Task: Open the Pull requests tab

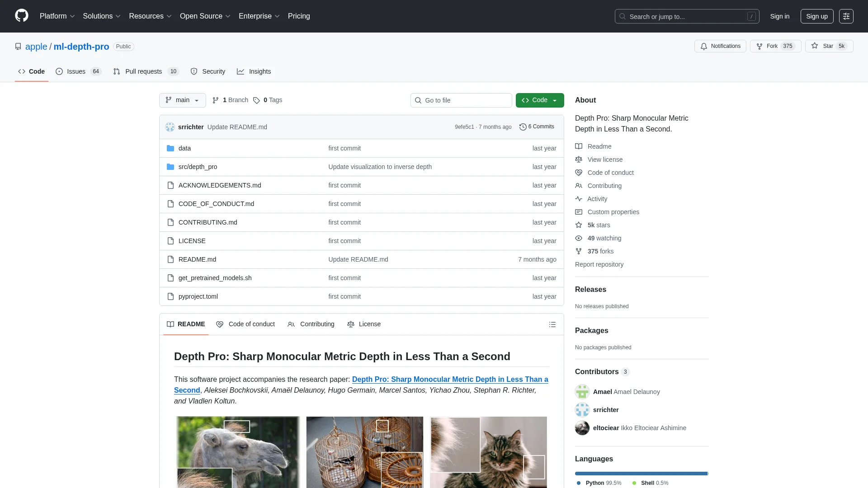Action: (x=143, y=71)
